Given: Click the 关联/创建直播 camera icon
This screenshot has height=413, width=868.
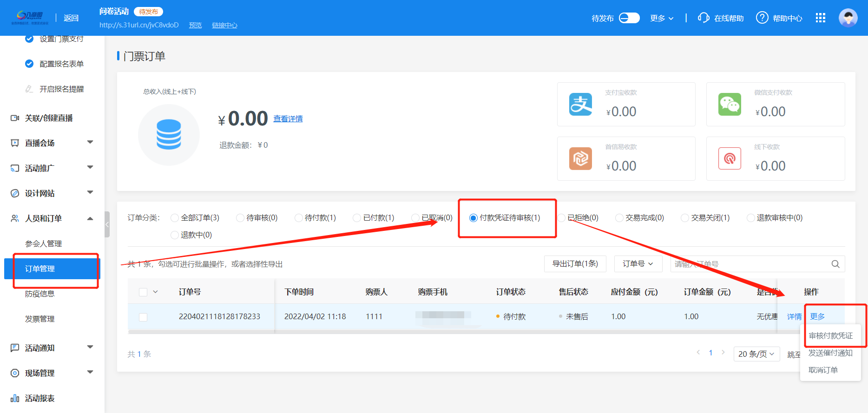Looking at the screenshot, I should pyautogui.click(x=15, y=118).
